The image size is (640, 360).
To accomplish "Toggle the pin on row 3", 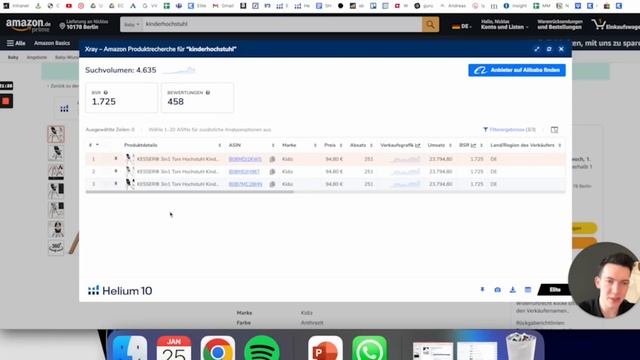I will tap(116, 184).
